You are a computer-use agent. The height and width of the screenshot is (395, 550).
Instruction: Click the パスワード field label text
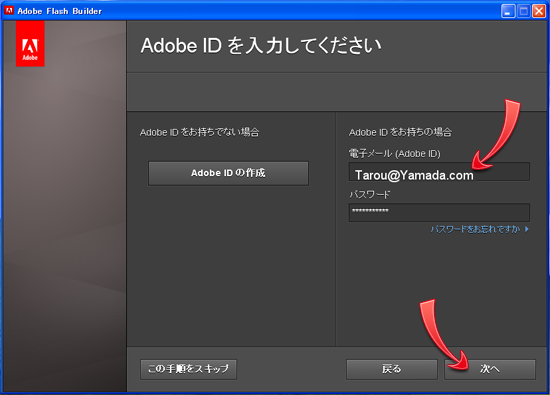tap(369, 194)
